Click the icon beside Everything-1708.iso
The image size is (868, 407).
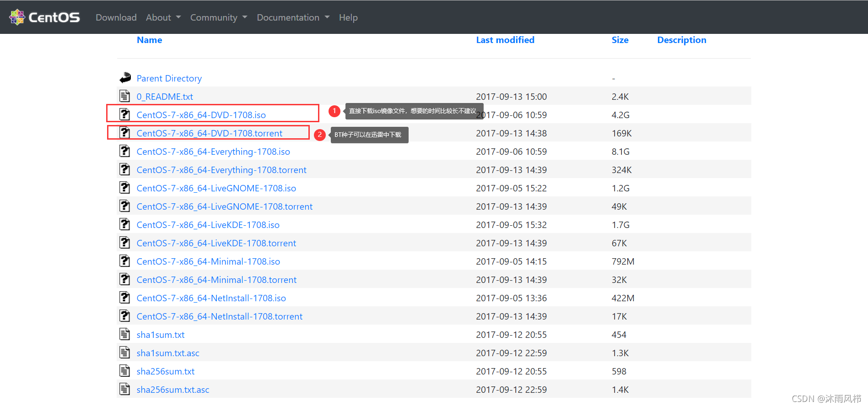pos(124,151)
